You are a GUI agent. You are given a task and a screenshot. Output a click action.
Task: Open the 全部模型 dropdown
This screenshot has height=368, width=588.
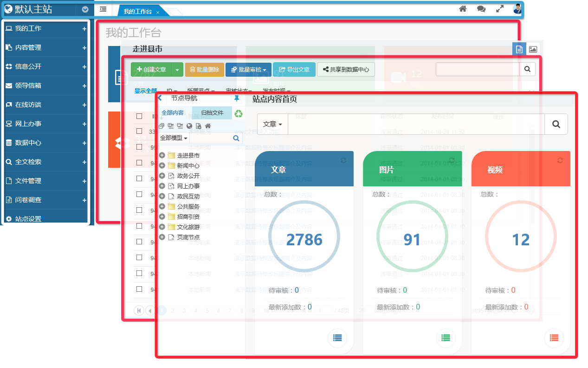tap(173, 138)
